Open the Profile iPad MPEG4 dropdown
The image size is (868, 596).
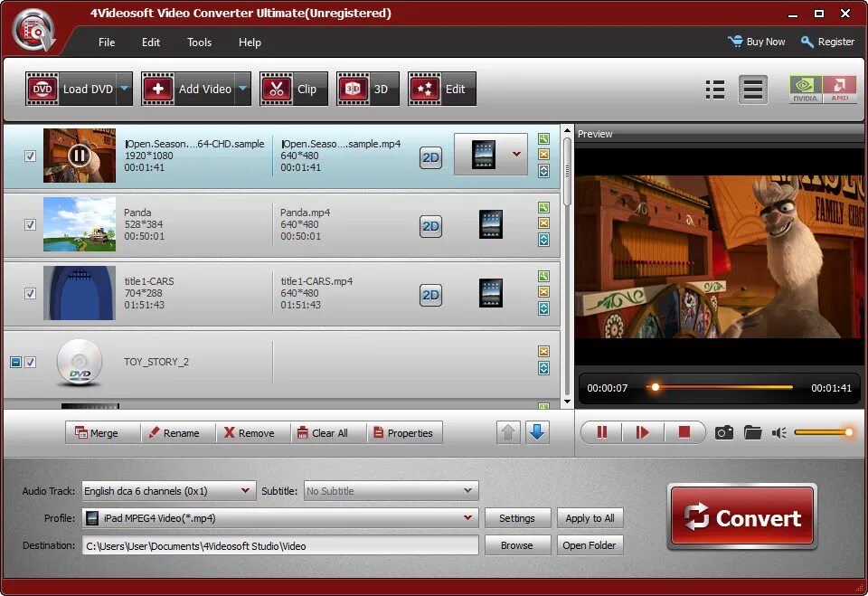click(x=280, y=518)
